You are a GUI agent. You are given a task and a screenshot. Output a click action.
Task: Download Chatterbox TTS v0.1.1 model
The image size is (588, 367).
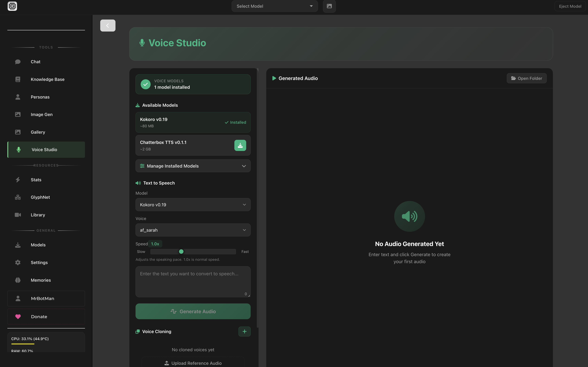point(240,145)
